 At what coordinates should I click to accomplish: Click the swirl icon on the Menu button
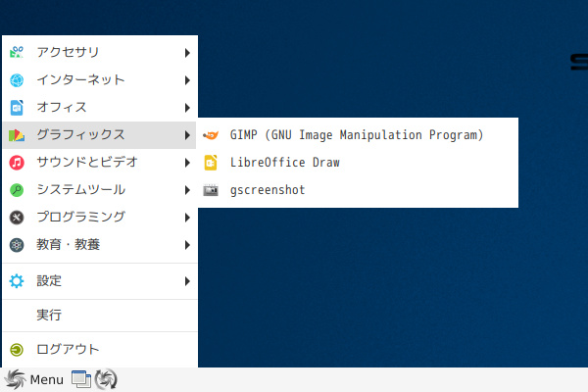tap(16, 379)
